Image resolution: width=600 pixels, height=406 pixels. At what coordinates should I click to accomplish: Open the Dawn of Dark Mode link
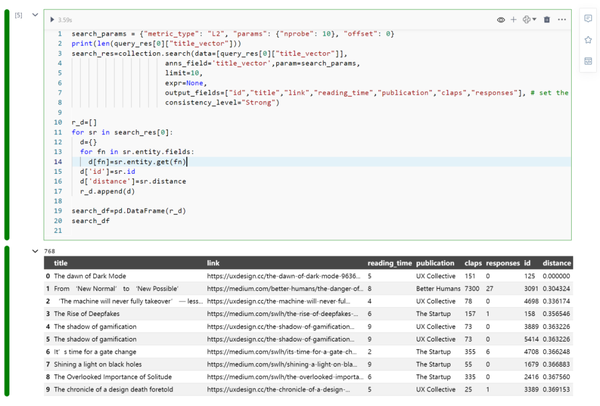pyautogui.click(x=283, y=275)
